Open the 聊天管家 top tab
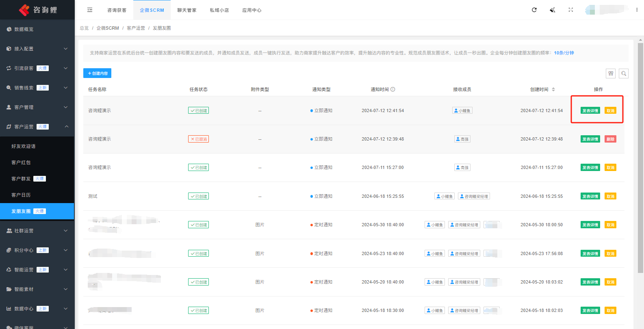This screenshot has height=329, width=644. (187, 10)
